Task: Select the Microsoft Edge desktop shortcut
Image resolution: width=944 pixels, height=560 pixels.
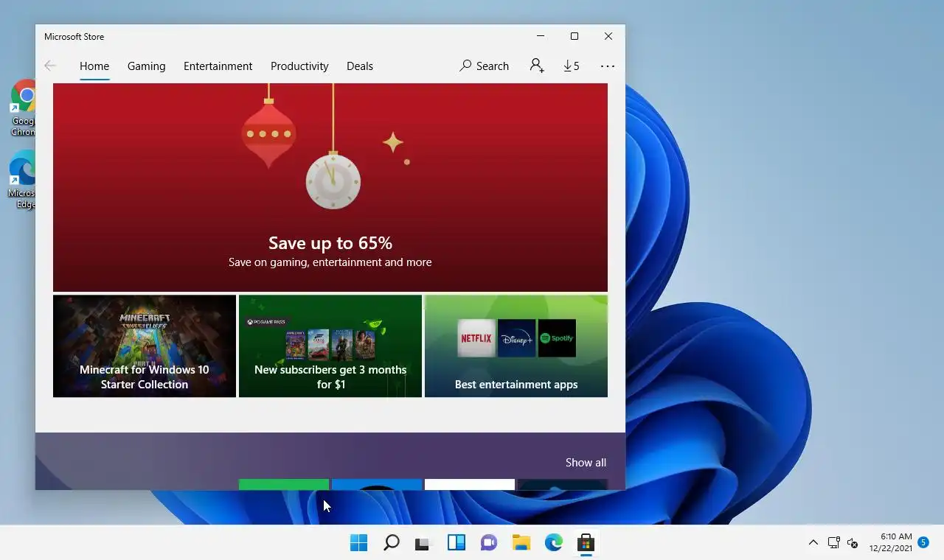Action: 24,180
